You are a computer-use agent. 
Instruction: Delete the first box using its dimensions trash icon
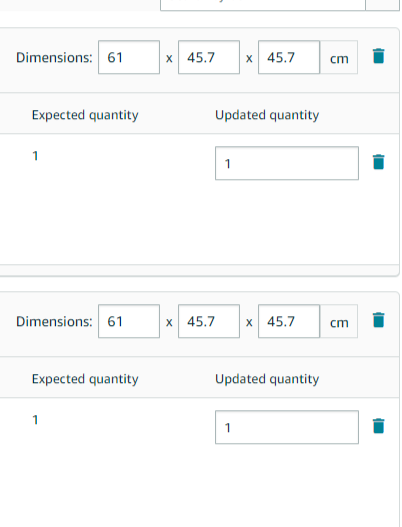(378, 56)
